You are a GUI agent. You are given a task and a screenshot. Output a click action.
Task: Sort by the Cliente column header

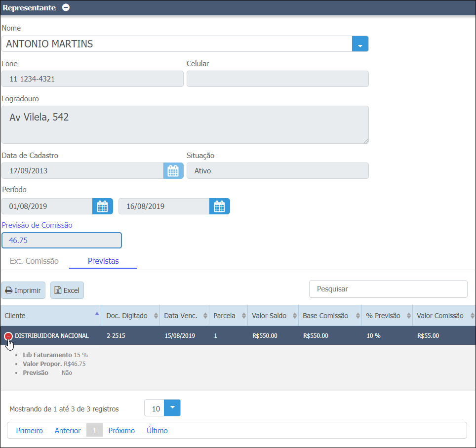click(x=51, y=316)
